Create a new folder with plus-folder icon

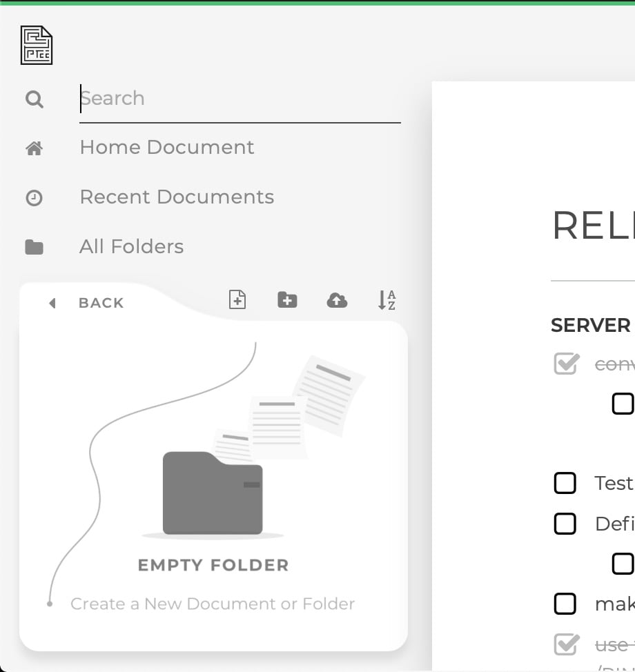[287, 299]
